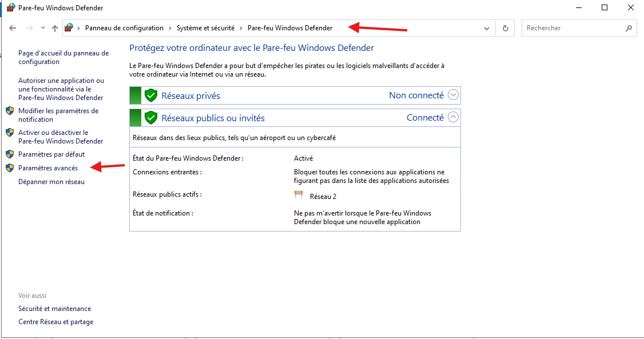Collapse the 'Réseaux publics ou invités' chevron
This screenshot has height=339, width=644.
pos(453,117)
